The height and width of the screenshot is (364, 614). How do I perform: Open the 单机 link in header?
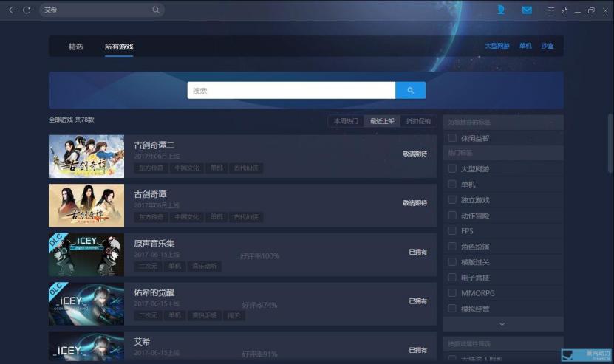(525, 47)
